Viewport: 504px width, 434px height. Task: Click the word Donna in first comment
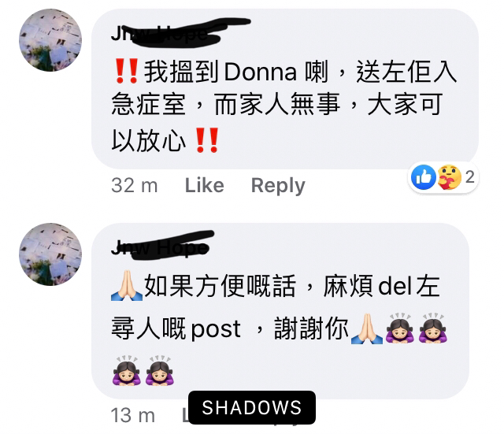coord(261,72)
